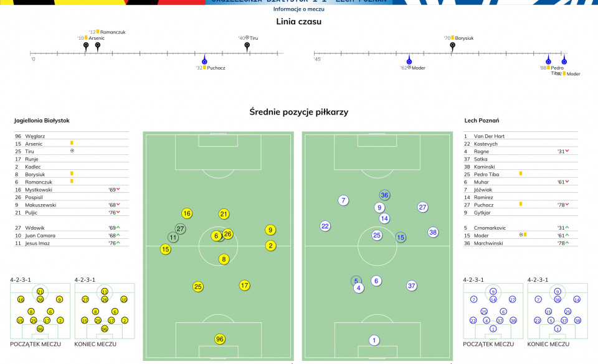
Task: Select yellow player marker 25 on left pitch
Action: (197, 287)
